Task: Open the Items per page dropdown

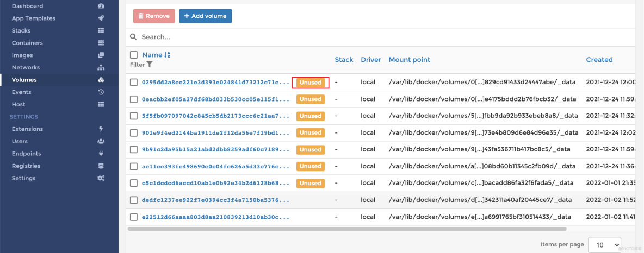Action: click(x=605, y=245)
